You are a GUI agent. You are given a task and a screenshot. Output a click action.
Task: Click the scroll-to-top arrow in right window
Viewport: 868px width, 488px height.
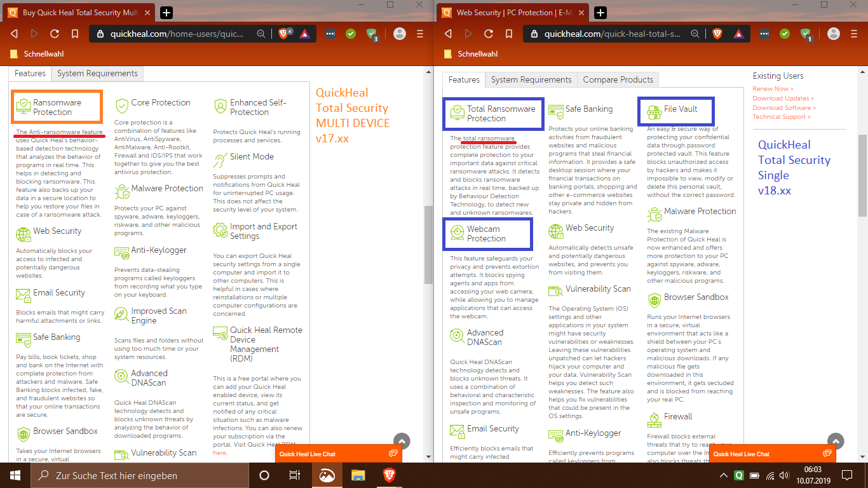pos(836,441)
